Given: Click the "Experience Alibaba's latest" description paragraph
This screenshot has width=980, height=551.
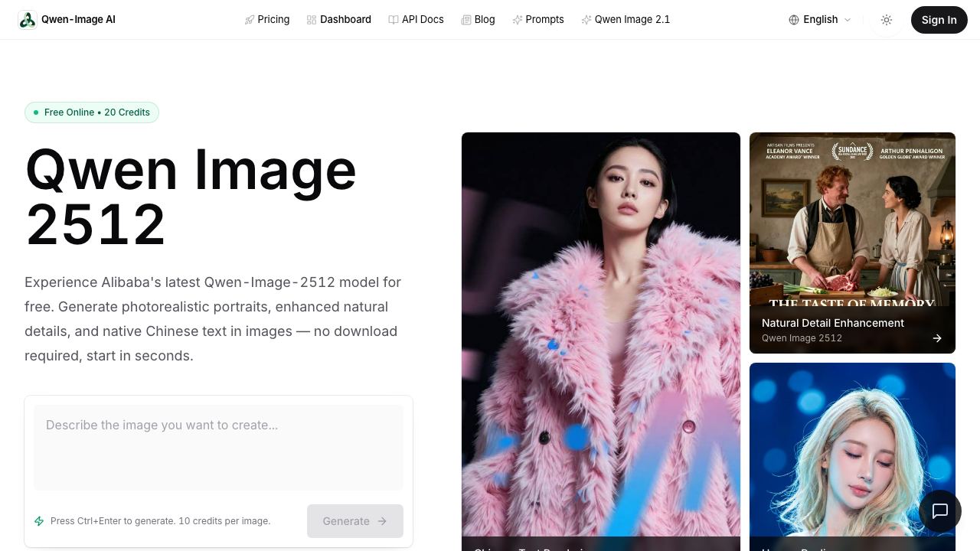Looking at the screenshot, I should 213,319.
